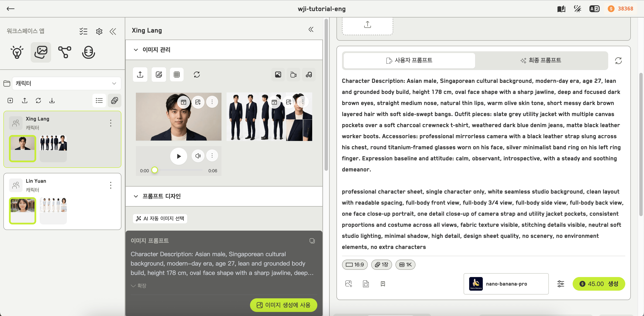Viewport: 644px width, 316px height.
Task: Collapse the workspace apps sidebar
Action: (113, 31)
